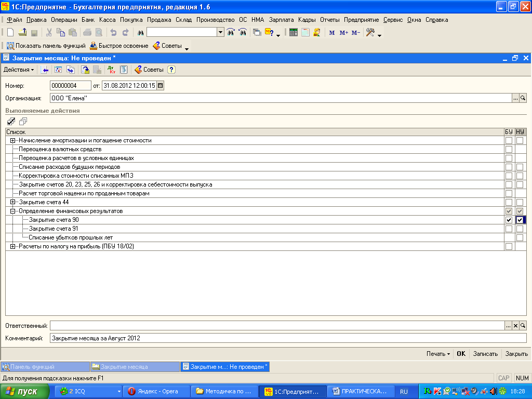
Task: Open the Печать dropdown at bottom
Action: pos(438,353)
